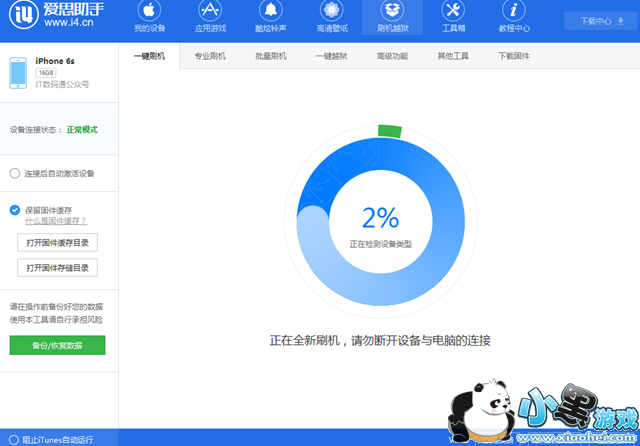Open 我的设备 Apple icon
This screenshot has height=446, width=640.
click(x=149, y=10)
